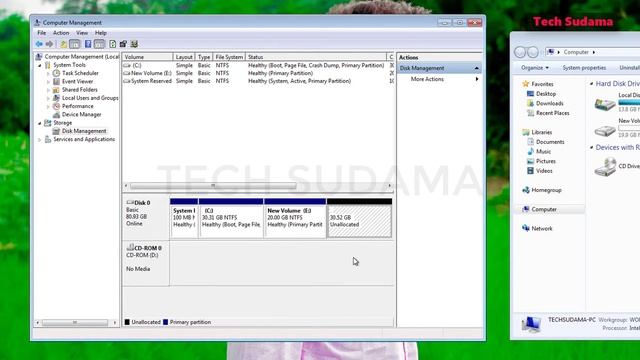Expand the Local Users and Groups node
The width and height of the screenshot is (640, 360).
pyautogui.click(x=48, y=98)
